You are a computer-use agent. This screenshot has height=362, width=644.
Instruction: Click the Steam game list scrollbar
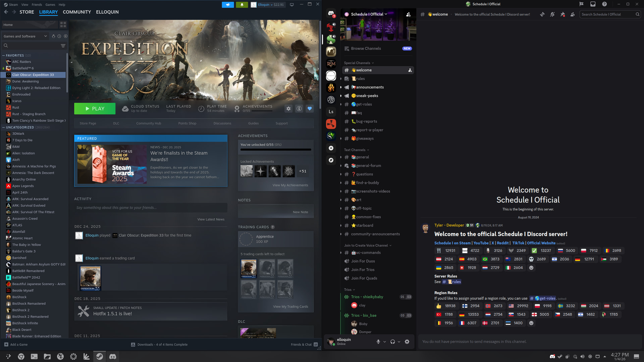pos(67,72)
